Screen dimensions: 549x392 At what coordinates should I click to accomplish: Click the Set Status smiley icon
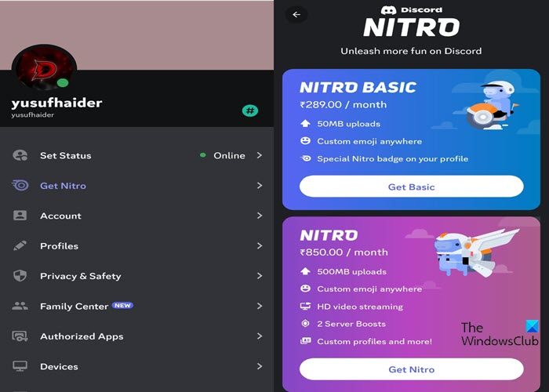click(x=20, y=155)
